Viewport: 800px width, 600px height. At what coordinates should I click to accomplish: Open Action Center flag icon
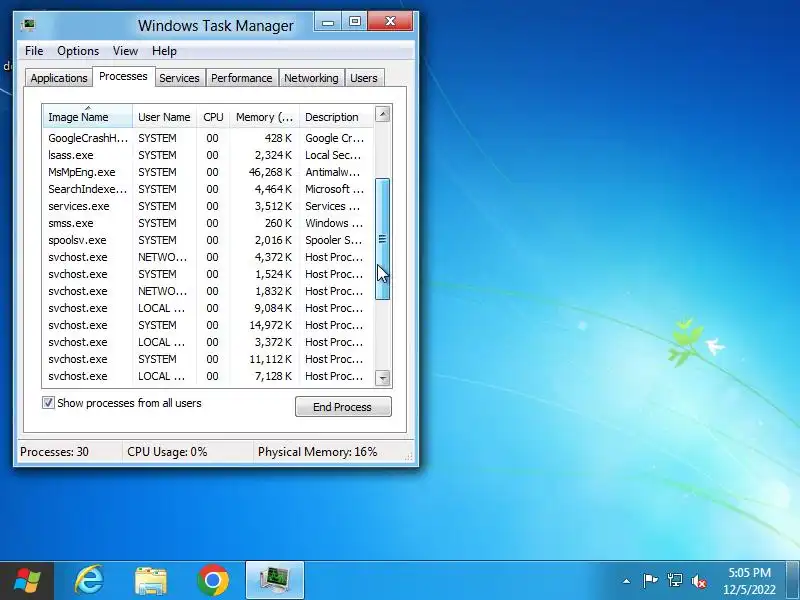(650, 581)
